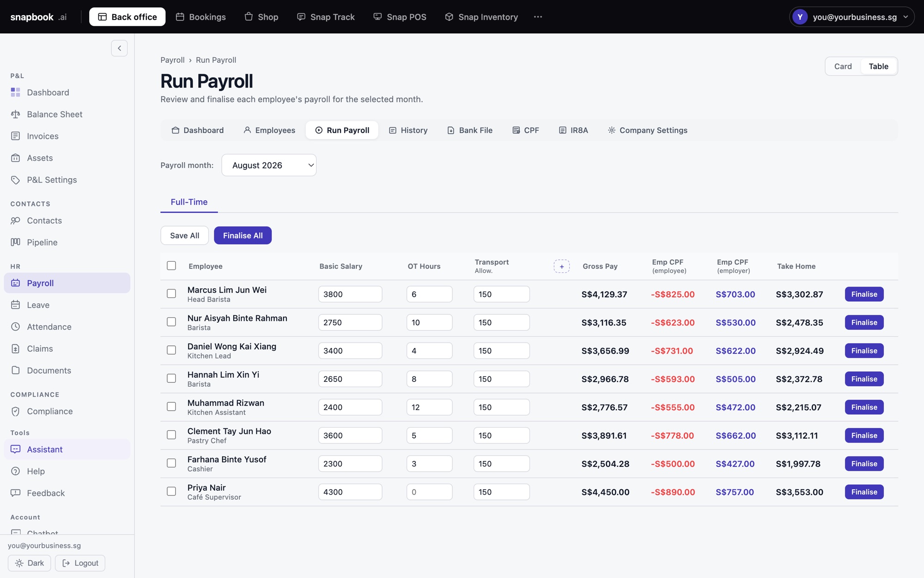Finalise payroll for Marcus Lim Jun Wei
Image resolution: width=924 pixels, height=578 pixels.
(x=864, y=294)
